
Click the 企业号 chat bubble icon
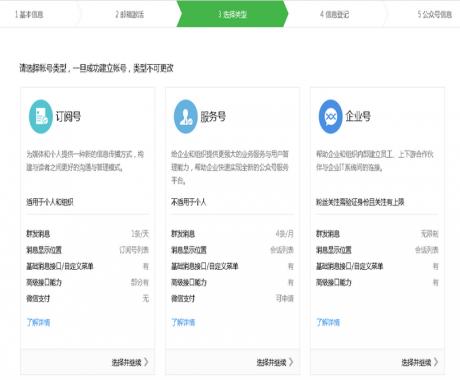click(x=330, y=117)
